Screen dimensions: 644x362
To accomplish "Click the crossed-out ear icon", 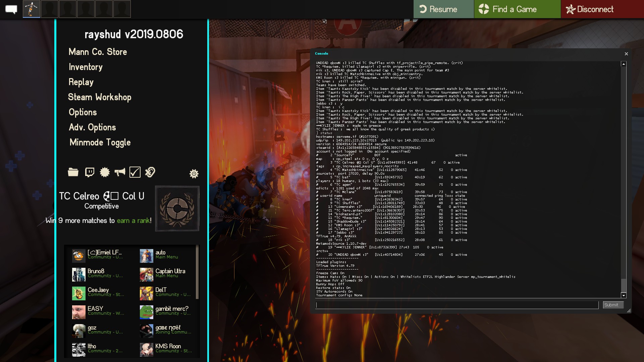I will pos(150,172).
